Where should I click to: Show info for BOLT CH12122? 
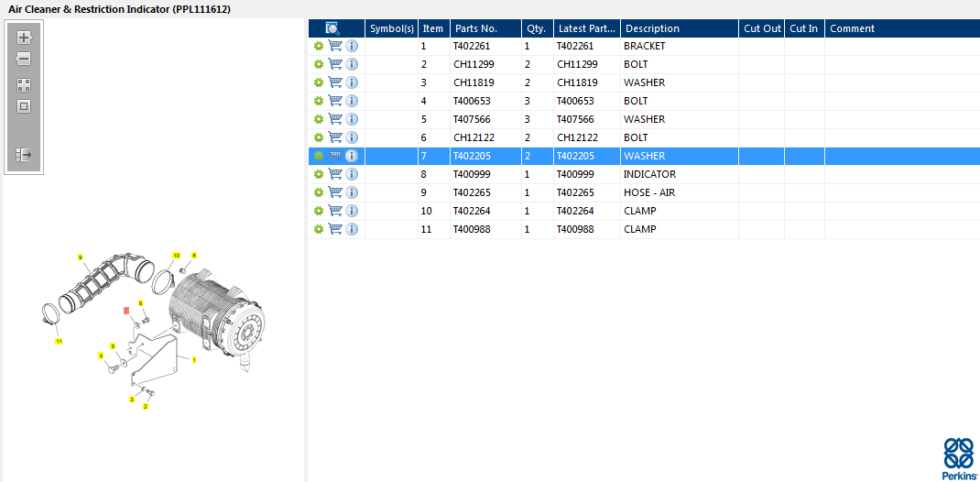point(352,137)
